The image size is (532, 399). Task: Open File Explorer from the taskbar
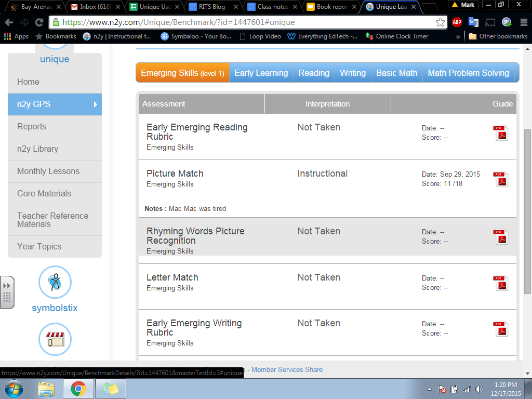point(46,389)
